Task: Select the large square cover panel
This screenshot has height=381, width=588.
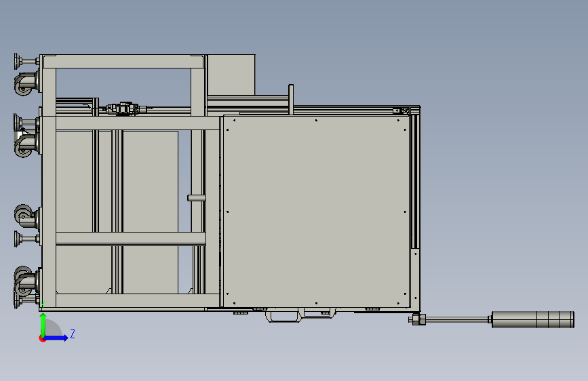Action: [316, 212]
